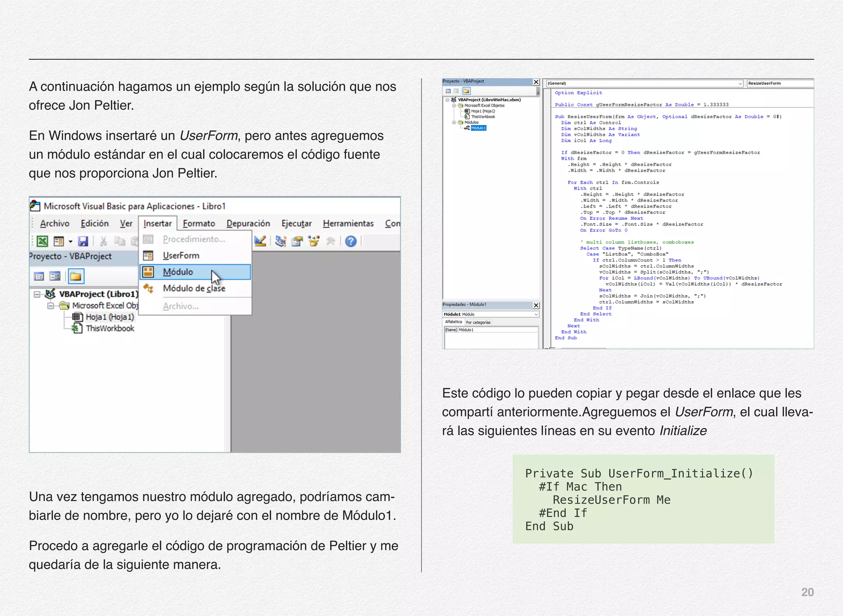Click the VBA application title bar icon
The image size is (843, 616).
35,206
